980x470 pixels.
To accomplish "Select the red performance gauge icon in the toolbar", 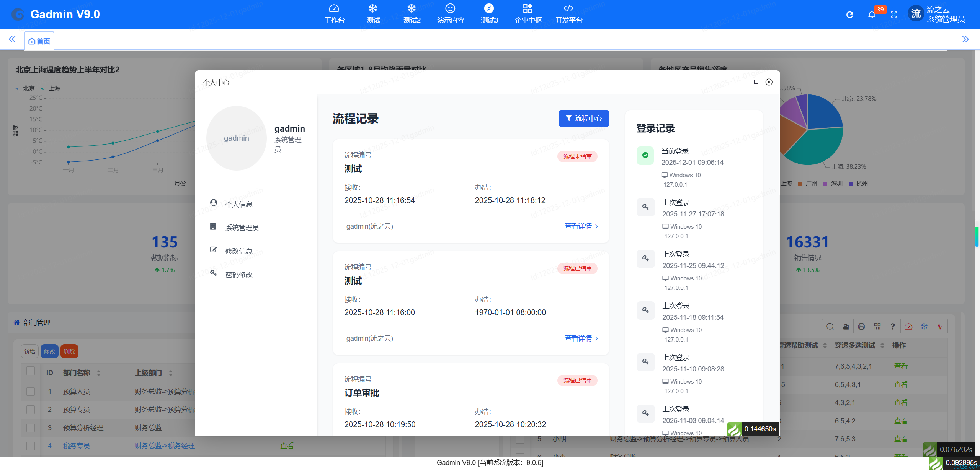I will coord(909,326).
